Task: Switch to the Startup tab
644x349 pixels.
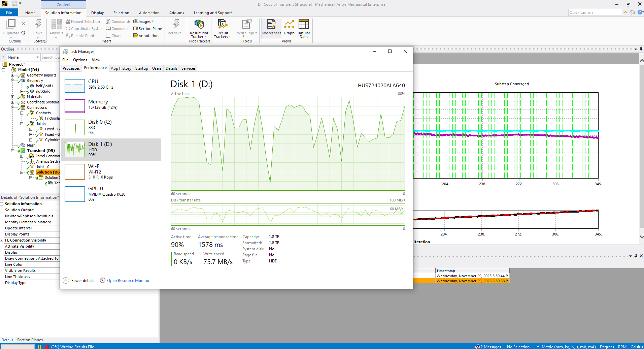Action: (142, 68)
